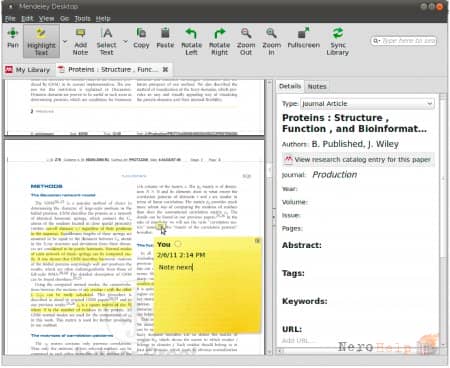
Task: Edit the authors B. Published, J. Wiley
Action: point(355,144)
